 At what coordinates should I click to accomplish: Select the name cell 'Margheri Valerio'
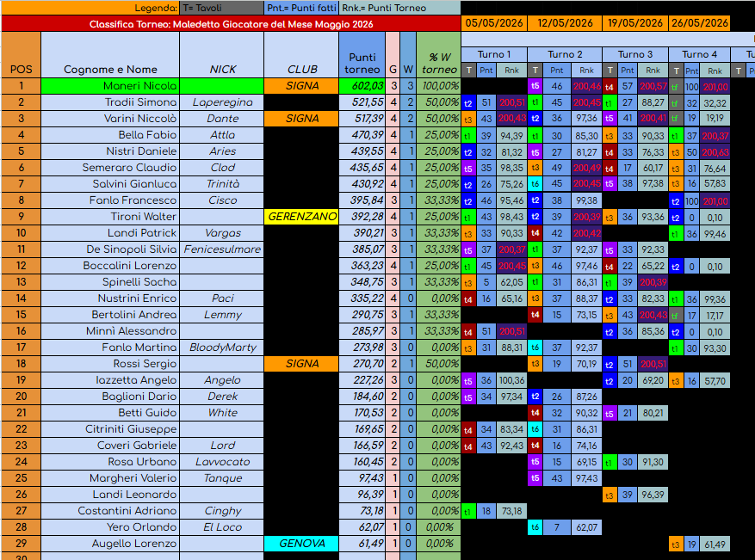coord(110,478)
